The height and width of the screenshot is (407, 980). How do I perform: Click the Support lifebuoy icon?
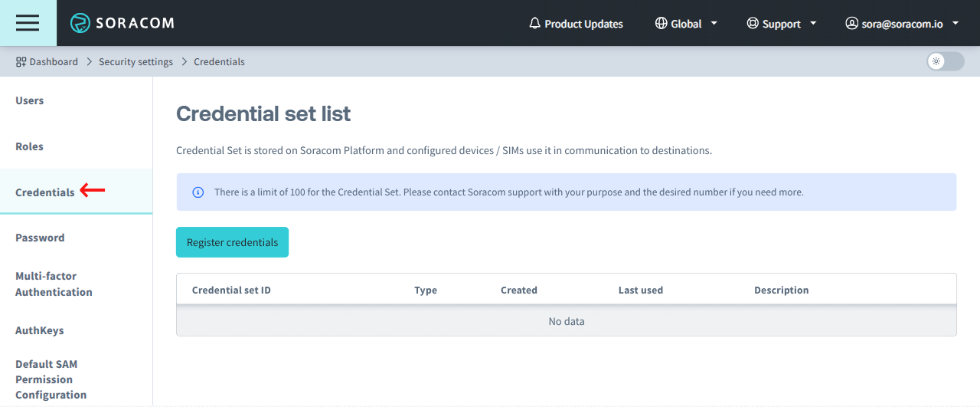click(x=753, y=24)
